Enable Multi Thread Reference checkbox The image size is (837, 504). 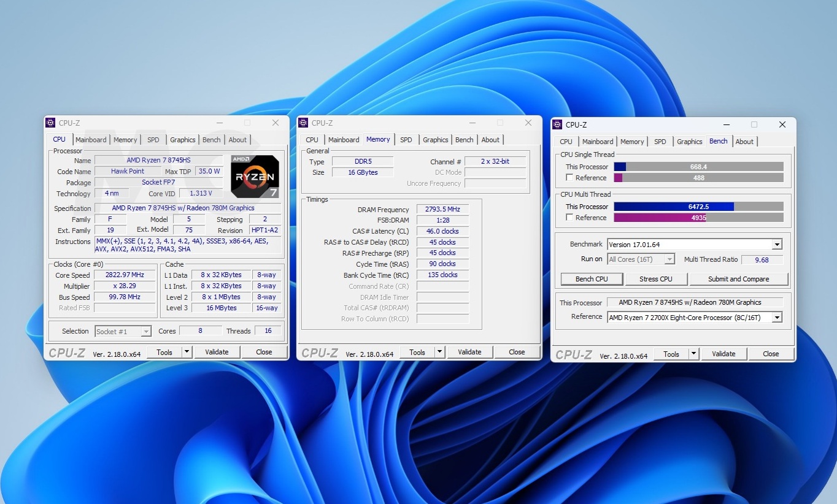point(569,218)
